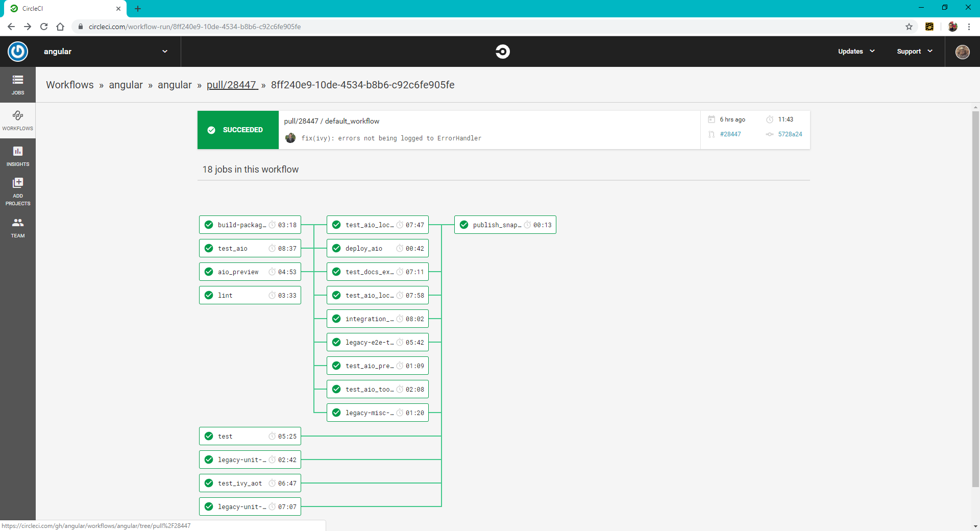Viewport: 980px width, 531px height.
Task: Open a new browser tab
Action: 138,9
